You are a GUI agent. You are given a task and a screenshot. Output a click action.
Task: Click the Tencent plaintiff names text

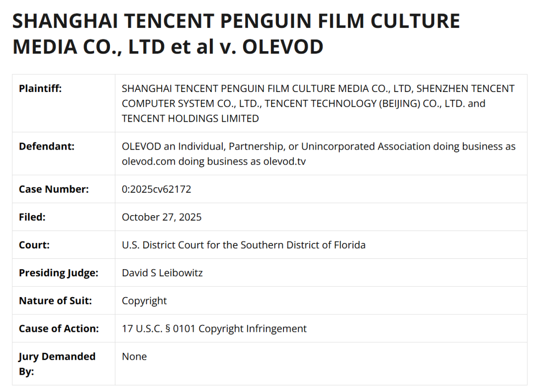[318, 103]
